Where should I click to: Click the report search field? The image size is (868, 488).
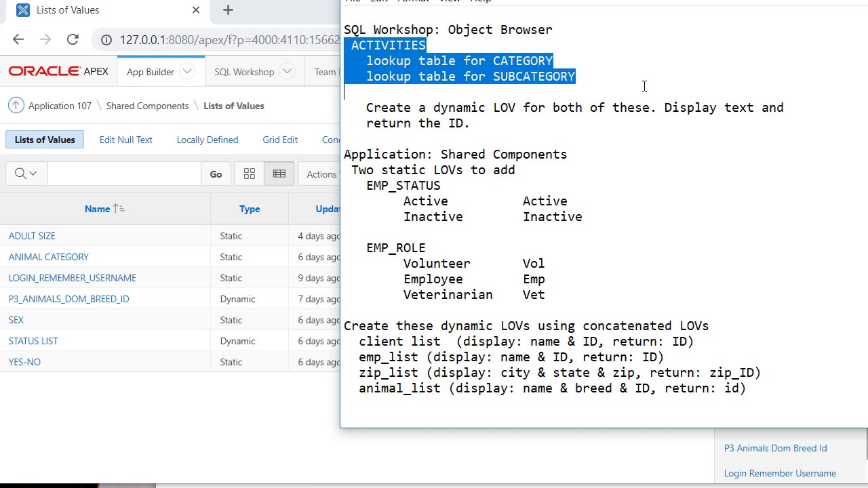124,174
